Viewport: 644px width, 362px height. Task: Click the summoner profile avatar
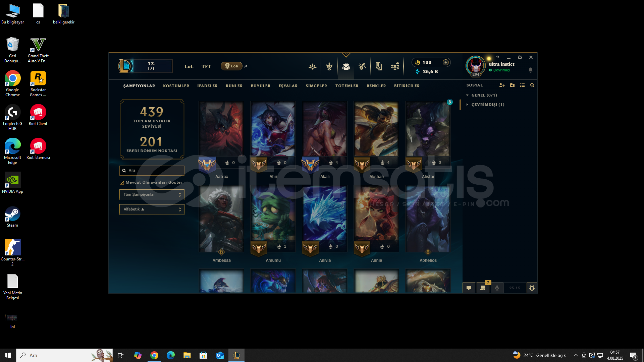tap(476, 66)
